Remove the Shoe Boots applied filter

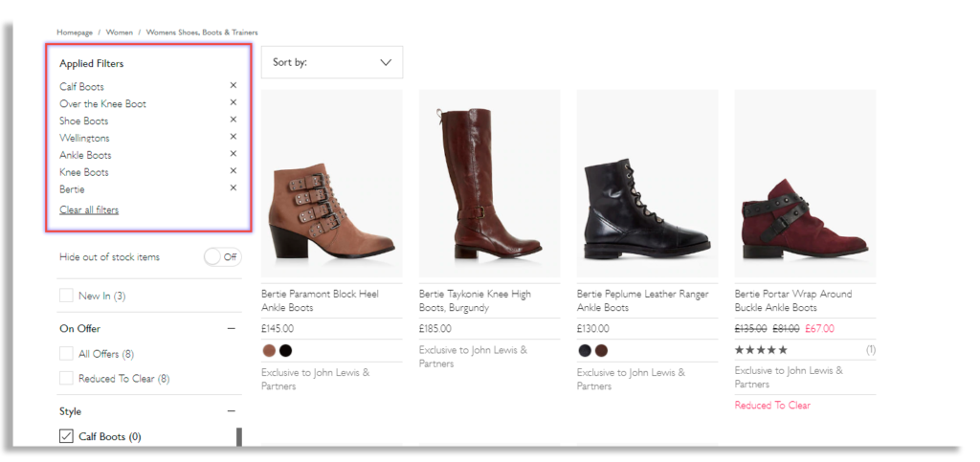pos(233,120)
